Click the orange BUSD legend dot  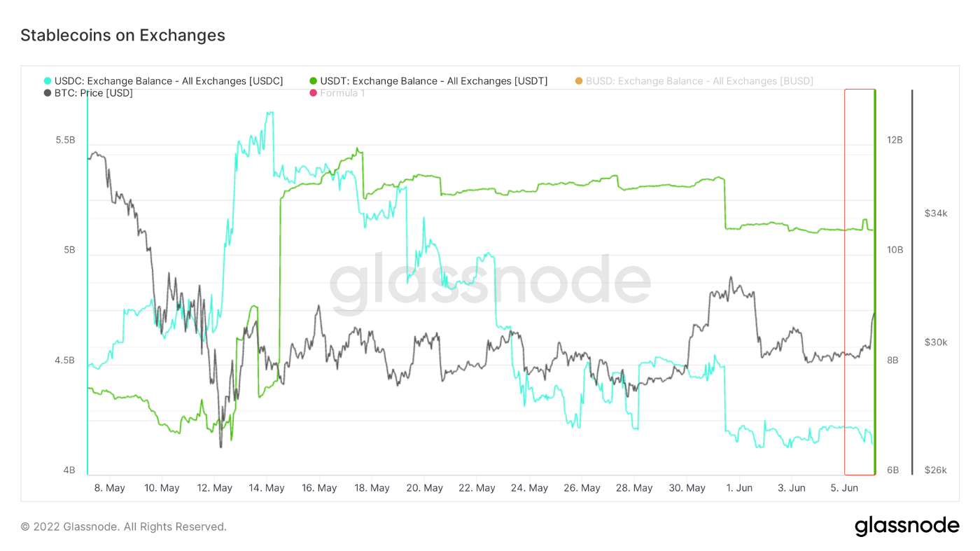(x=579, y=81)
